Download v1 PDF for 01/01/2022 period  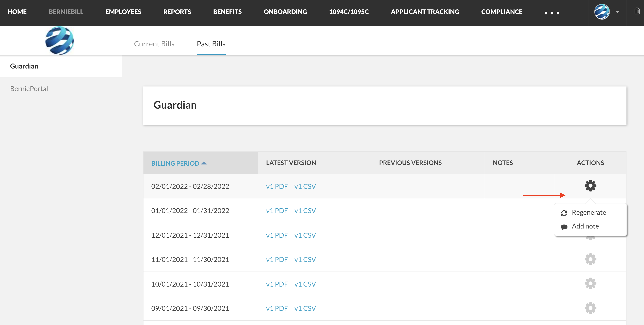point(277,211)
